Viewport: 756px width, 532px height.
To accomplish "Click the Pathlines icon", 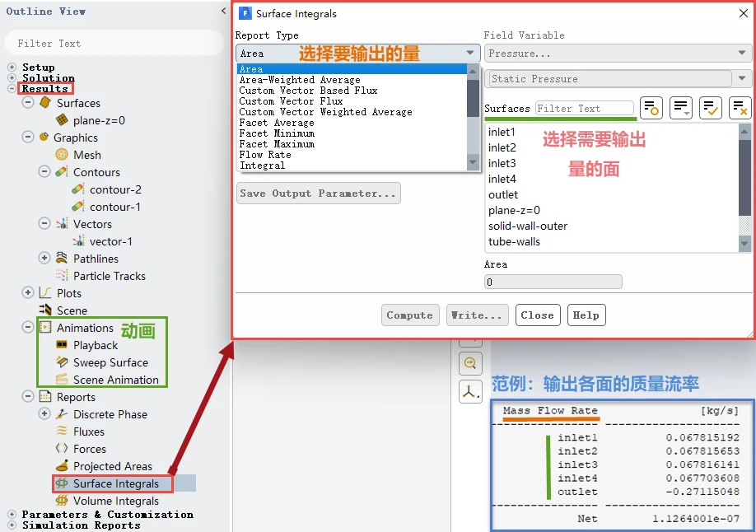I will click(x=62, y=258).
